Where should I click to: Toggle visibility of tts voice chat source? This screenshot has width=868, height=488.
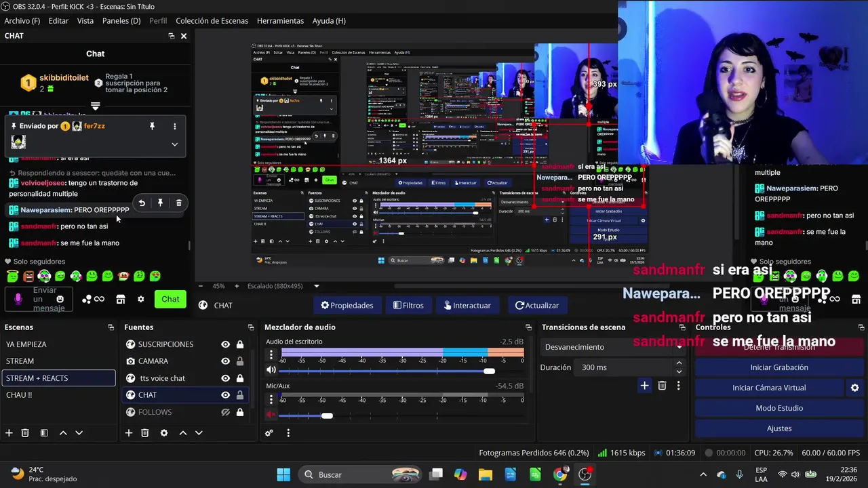coord(225,378)
